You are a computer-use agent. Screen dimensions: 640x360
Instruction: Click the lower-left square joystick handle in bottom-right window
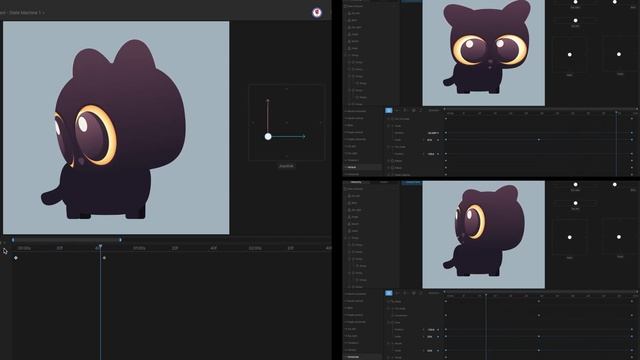570,237
